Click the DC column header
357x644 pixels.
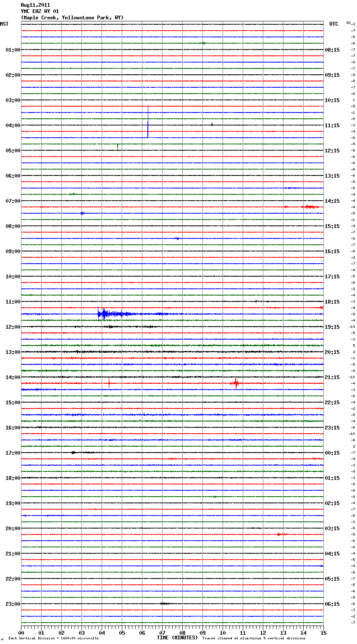point(349,23)
